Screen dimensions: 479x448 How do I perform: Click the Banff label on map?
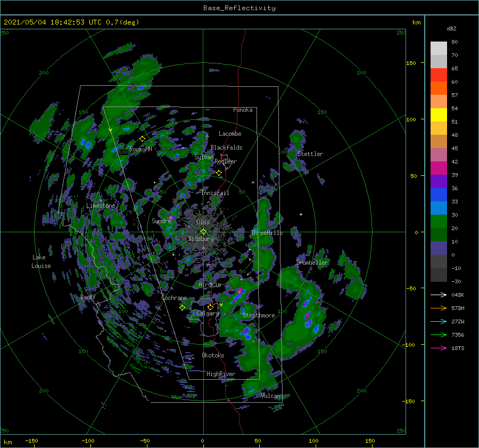pyautogui.click(x=88, y=297)
